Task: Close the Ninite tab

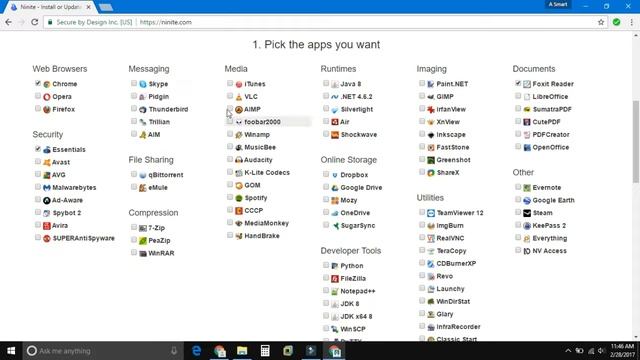Action: click(x=89, y=7)
